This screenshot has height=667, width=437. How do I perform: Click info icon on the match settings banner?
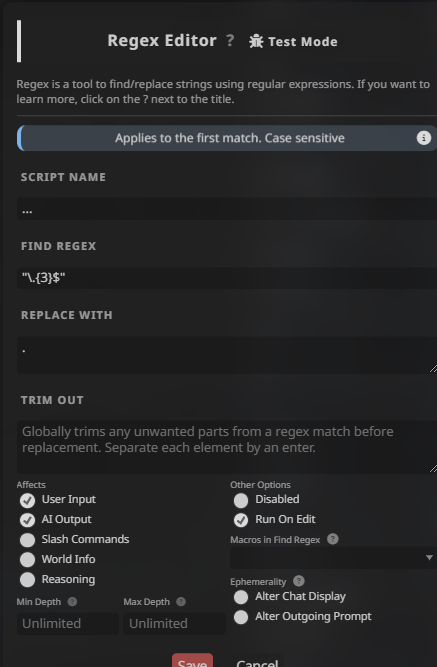tap(423, 138)
